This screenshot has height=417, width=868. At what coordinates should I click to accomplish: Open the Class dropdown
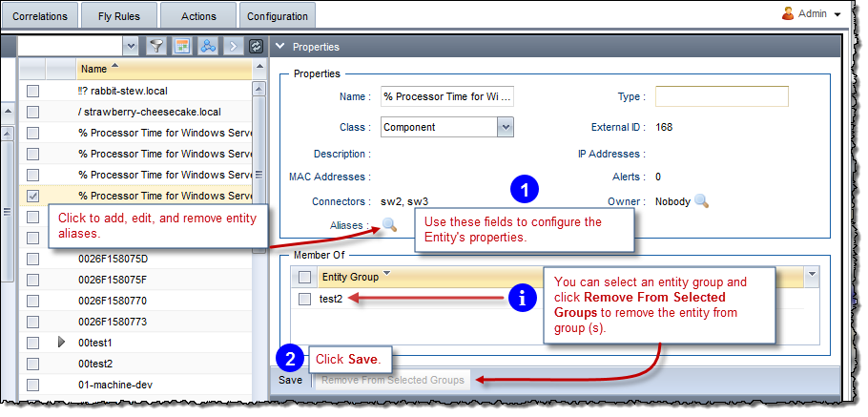click(x=506, y=127)
